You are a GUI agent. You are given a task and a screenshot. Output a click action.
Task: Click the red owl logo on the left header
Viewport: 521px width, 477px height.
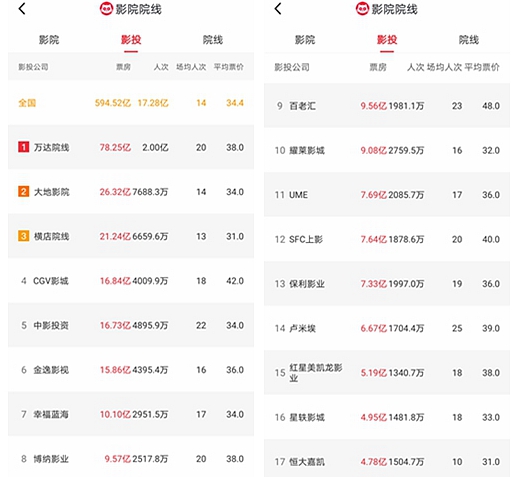click(106, 9)
